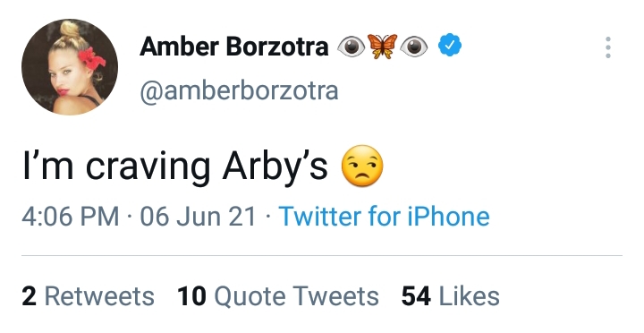
Task: Click the number 54 beside Likes
Action: [x=416, y=296]
